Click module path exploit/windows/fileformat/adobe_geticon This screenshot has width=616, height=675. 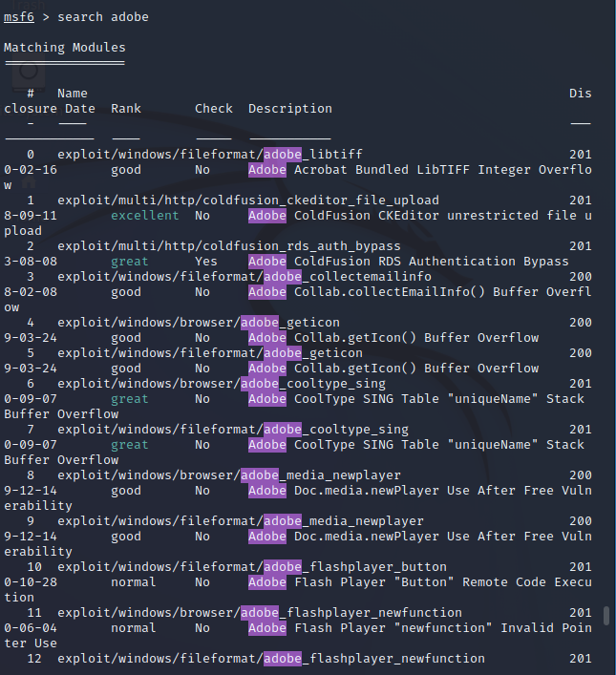(210, 353)
